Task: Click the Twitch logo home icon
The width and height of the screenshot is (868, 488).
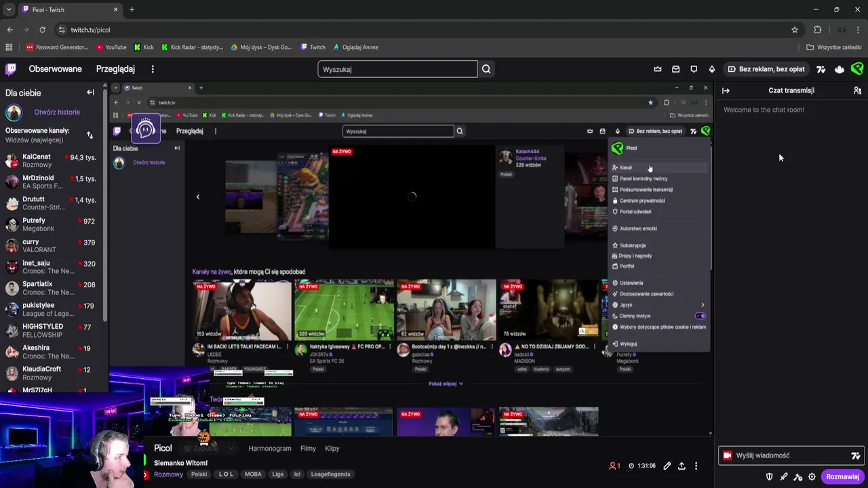Action: coord(11,69)
